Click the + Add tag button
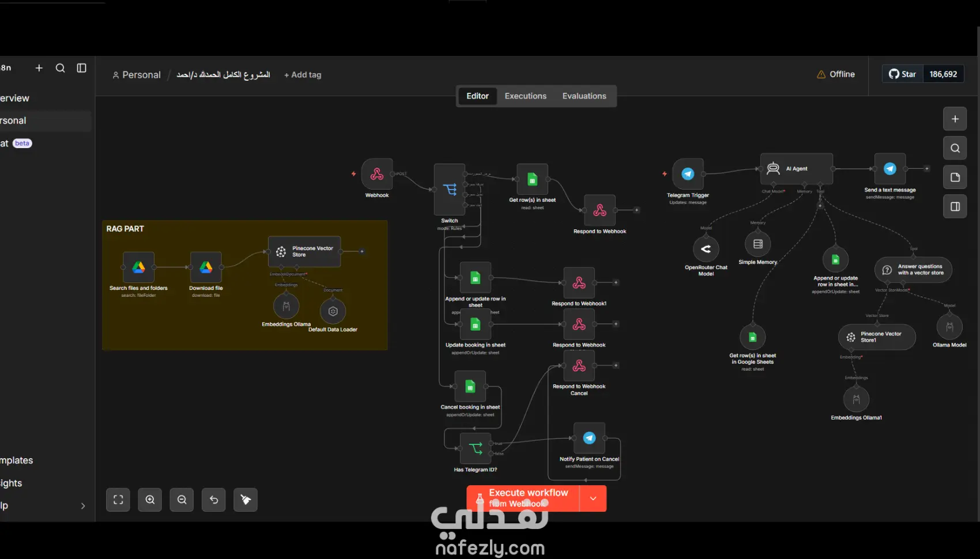Viewport: 980px width, 559px height. coord(303,75)
